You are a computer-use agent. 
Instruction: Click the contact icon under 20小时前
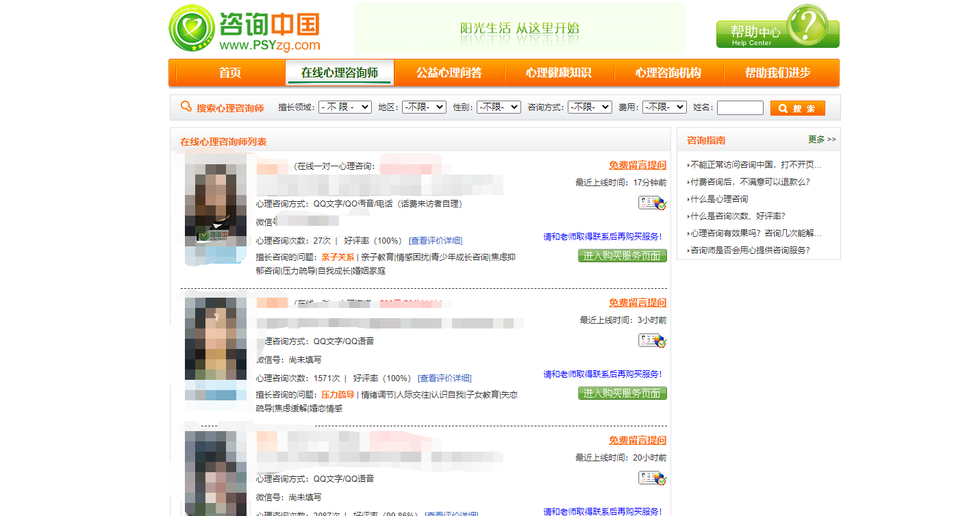pos(652,478)
